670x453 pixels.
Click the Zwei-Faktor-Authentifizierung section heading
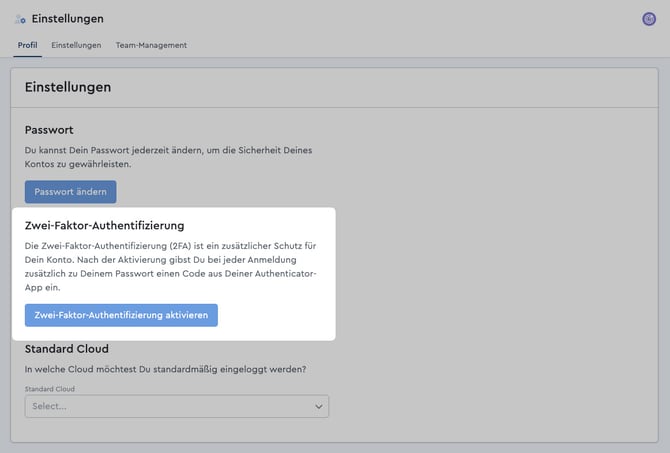click(104, 226)
